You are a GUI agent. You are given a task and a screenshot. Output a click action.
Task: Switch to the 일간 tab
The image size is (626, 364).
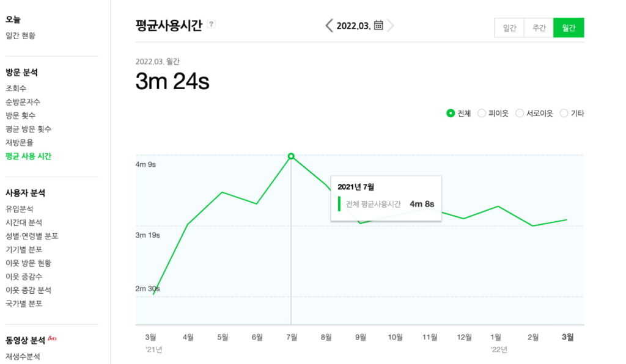point(509,27)
